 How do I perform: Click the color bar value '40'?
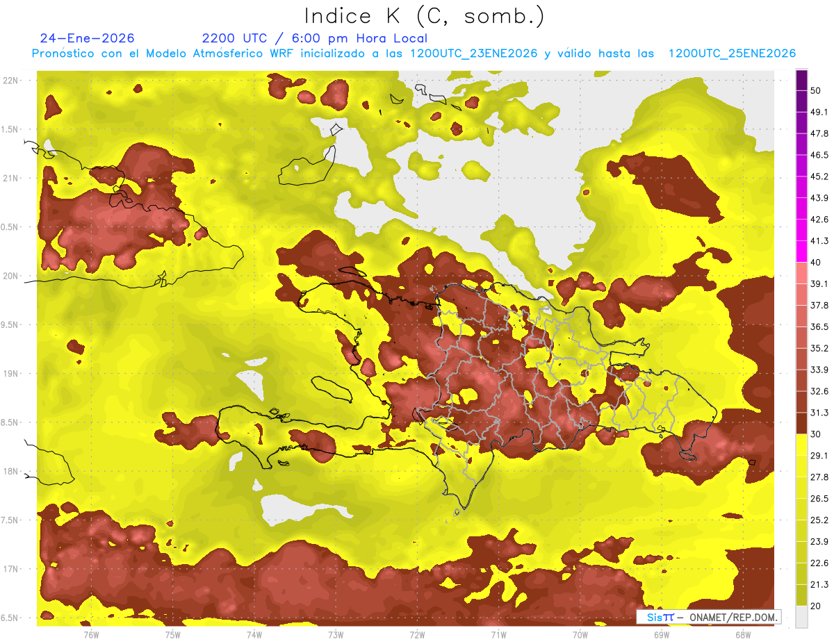(x=816, y=262)
